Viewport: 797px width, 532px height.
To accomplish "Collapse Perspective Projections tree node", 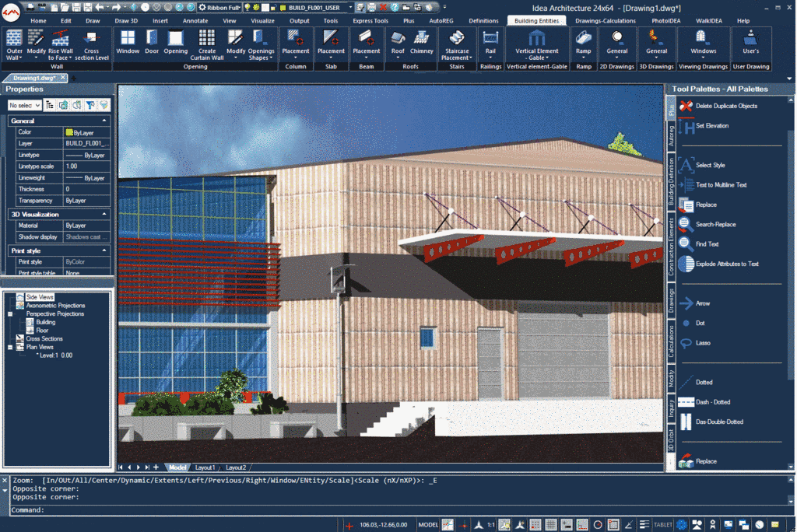I will point(10,314).
